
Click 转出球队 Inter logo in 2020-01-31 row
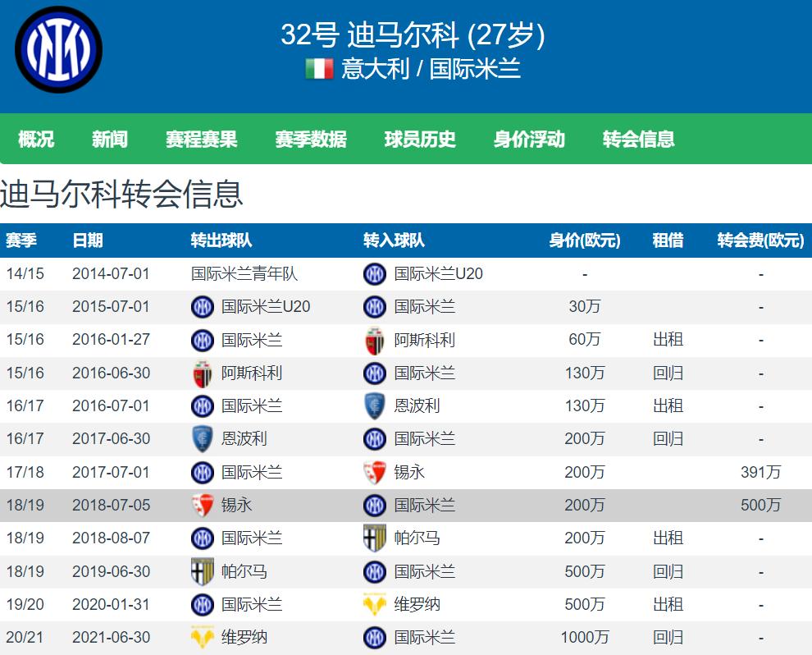point(202,604)
